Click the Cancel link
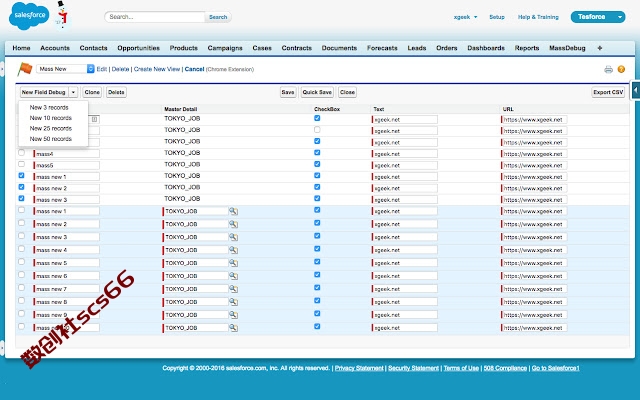Image resolution: width=640 pixels, height=400 pixels. [194, 69]
